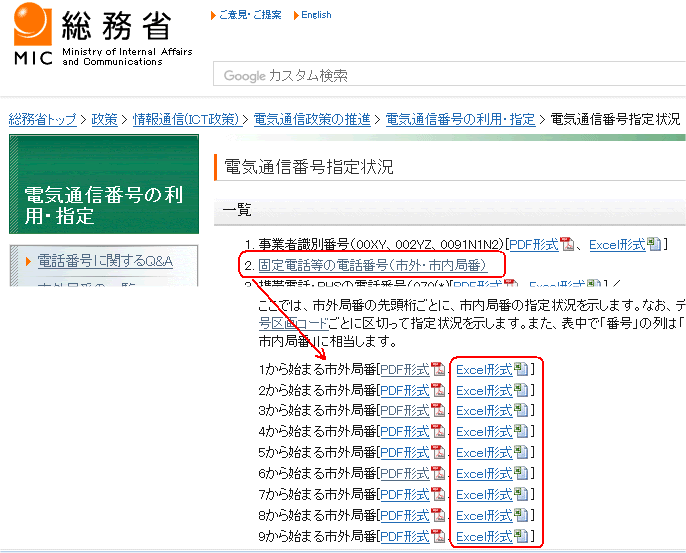Viewport: 686px width, 553px height.
Task: Click Excel icon for 6から始まる市外局番
Action: (521, 473)
